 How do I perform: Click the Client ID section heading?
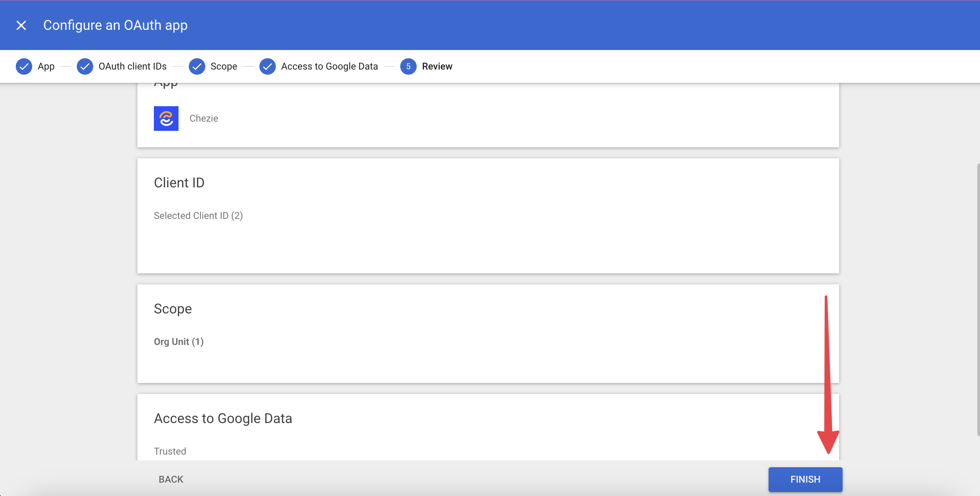pos(179,183)
